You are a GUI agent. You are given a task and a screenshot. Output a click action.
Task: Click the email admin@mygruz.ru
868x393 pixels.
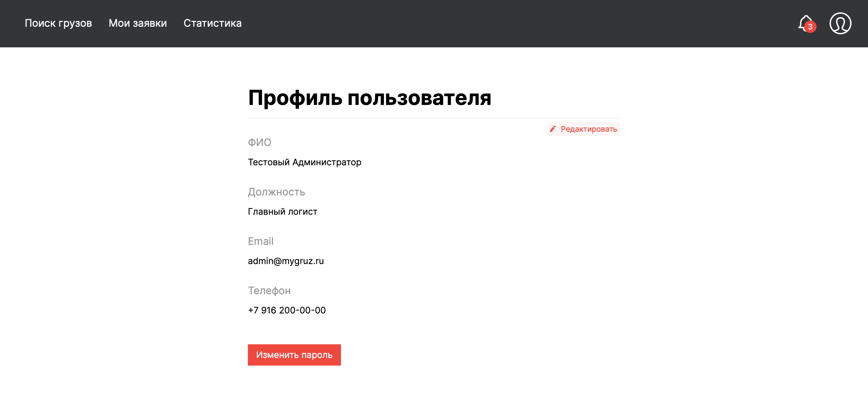286,261
